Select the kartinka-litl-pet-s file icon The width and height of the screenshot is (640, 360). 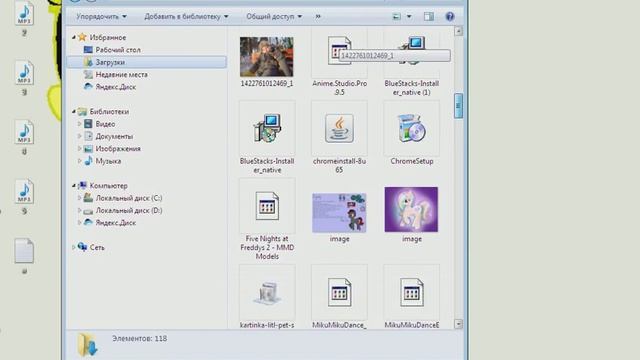click(x=267, y=293)
